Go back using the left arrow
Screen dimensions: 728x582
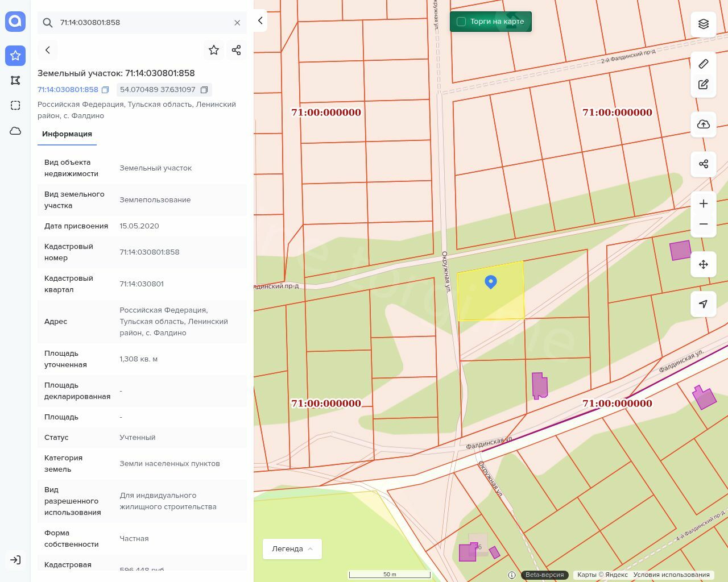[x=48, y=50]
